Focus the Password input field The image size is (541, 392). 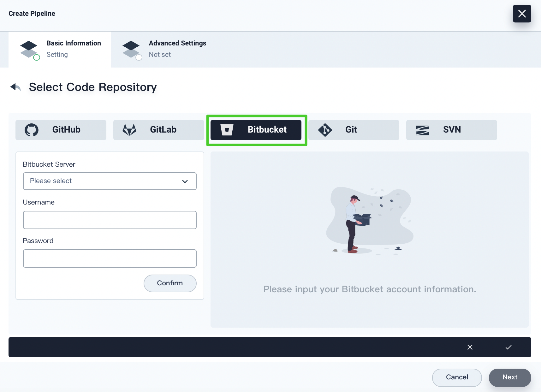pos(110,258)
